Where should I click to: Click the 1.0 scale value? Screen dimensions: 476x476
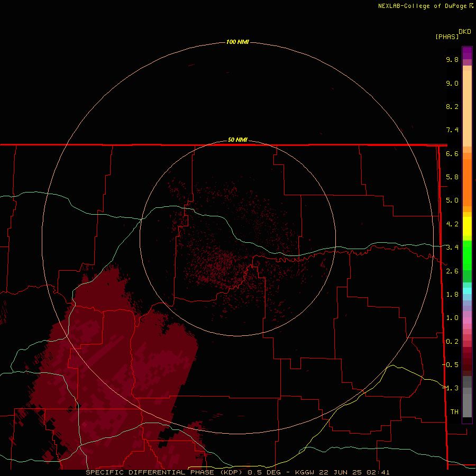(452, 318)
